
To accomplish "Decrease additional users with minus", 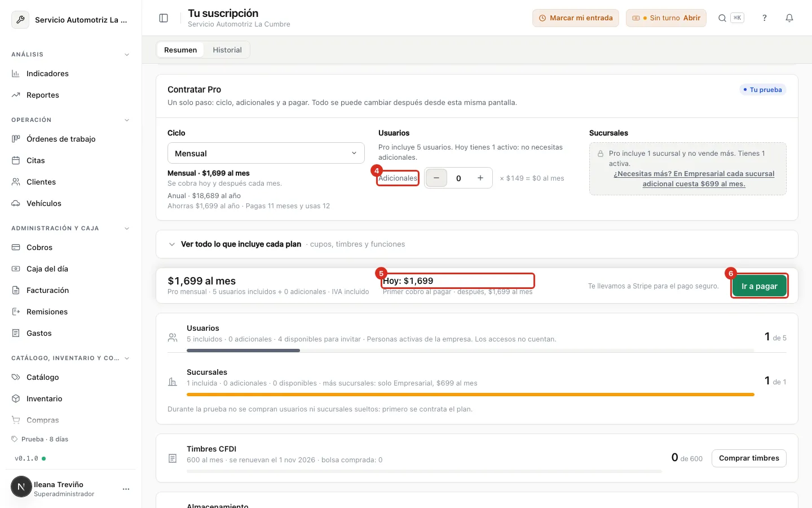I will [x=436, y=178].
